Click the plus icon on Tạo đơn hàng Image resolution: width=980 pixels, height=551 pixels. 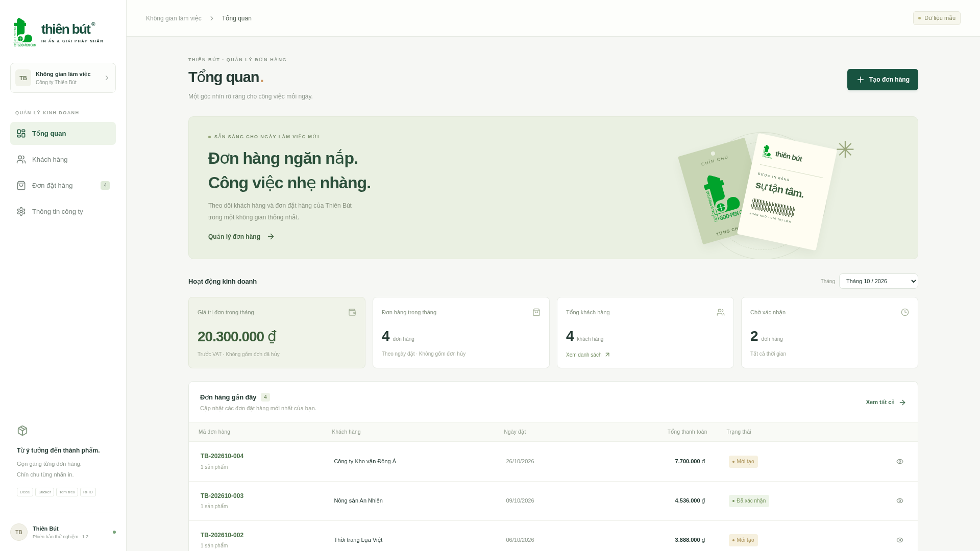point(861,80)
